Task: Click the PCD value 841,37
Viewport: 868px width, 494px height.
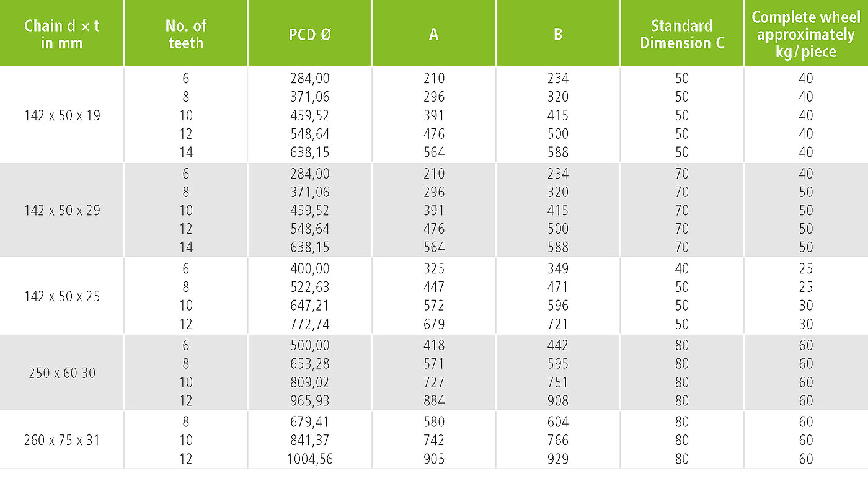Action: coord(310,441)
